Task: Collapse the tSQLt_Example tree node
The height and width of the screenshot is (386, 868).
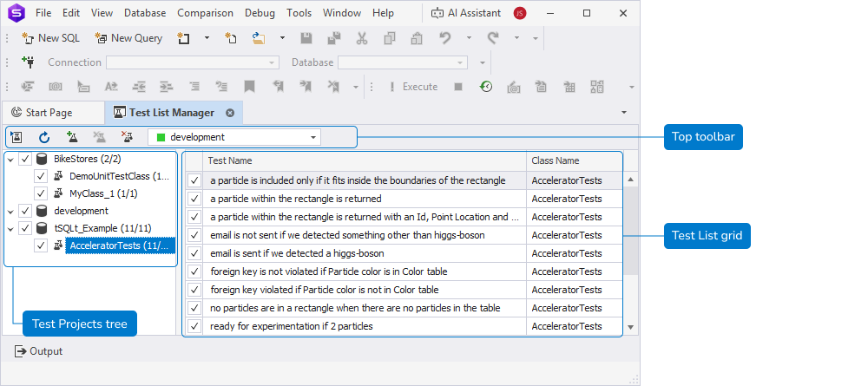Action: [10, 228]
